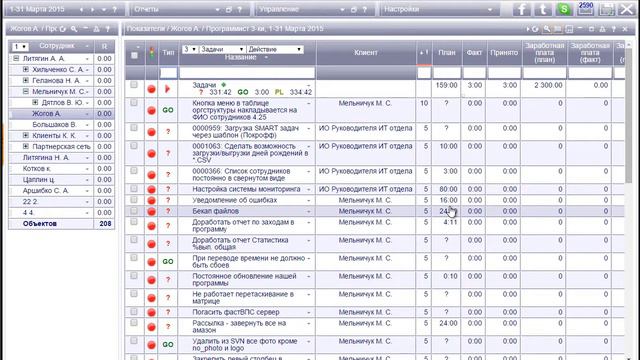Check the box for Погасить фастВПС сервер
Image resolution: width=640 pixels, height=360 pixels.
pos(134,311)
